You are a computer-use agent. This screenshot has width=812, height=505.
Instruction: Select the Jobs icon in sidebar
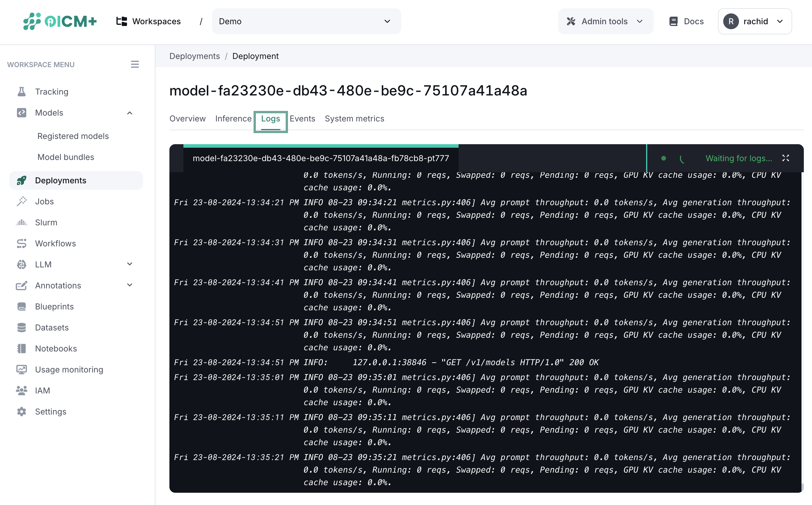click(22, 201)
